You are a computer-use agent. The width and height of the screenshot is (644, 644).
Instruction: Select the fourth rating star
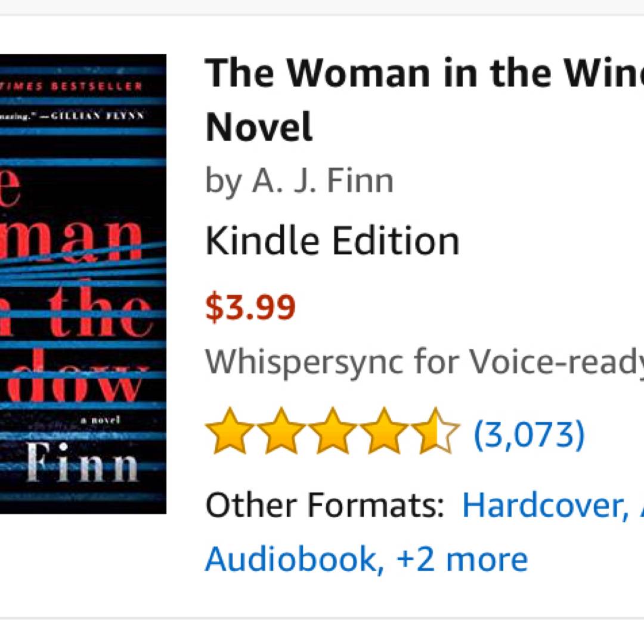tap(384, 431)
